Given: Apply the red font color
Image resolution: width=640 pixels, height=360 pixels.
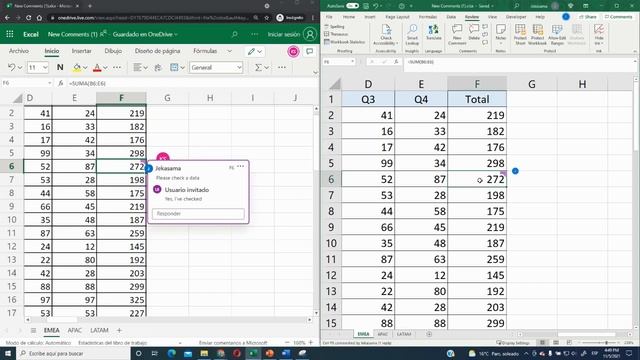Looking at the screenshot, I should 97,67.
